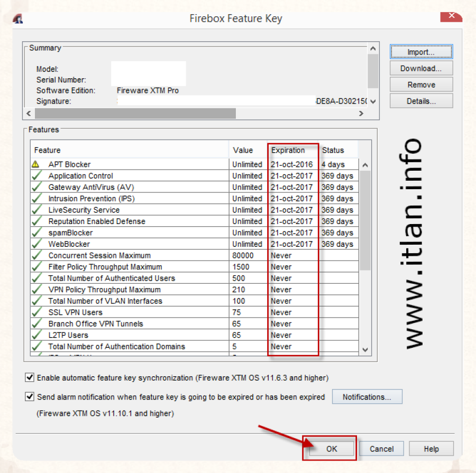The height and width of the screenshot is (473, 476).
Task: Click the green checkmark beside WebBlocker
Action: pyautogui.click(x=36, y=244)
